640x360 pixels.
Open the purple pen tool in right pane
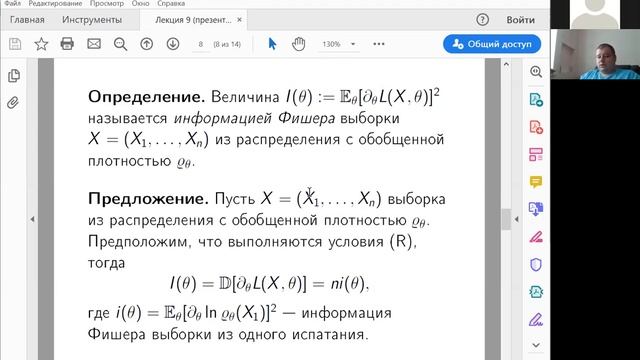point(536,319)
